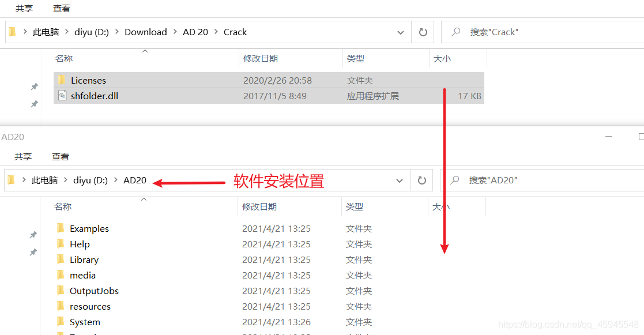Expand the chevron after Download in path

coord(175,32)
